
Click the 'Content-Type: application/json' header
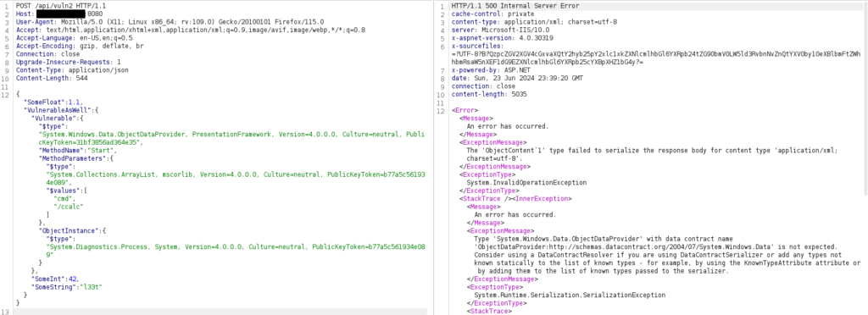point(72,70)
